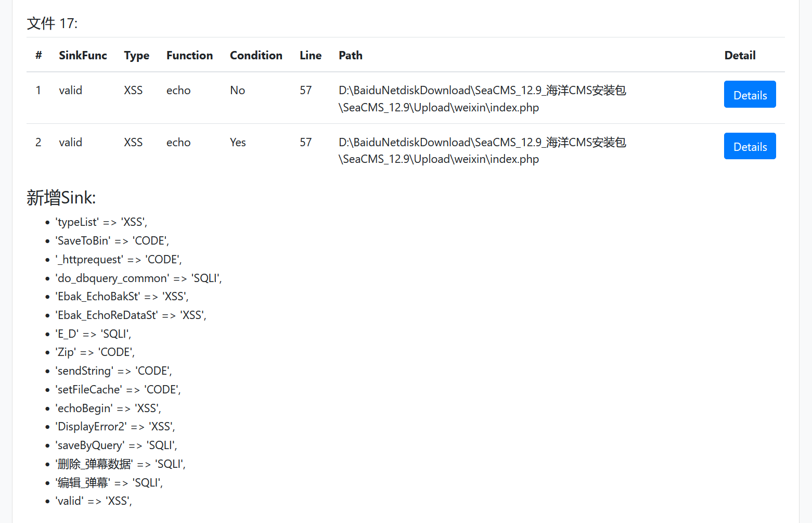Click the 'typeList' => 'XSS' list entry
The width and height of the screenshot is (812, 523).
click(x=101, y=222)
